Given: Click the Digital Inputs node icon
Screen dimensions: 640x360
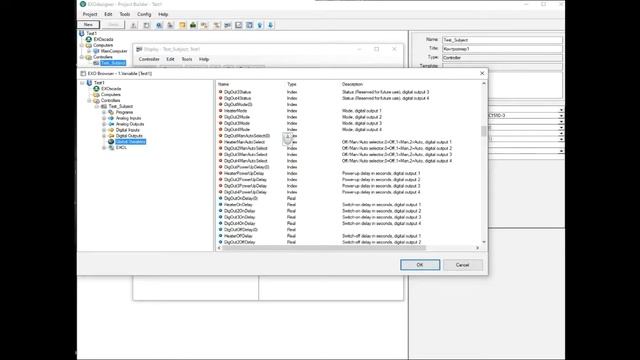Looking at the screenshot, I should tap(111, 130).
